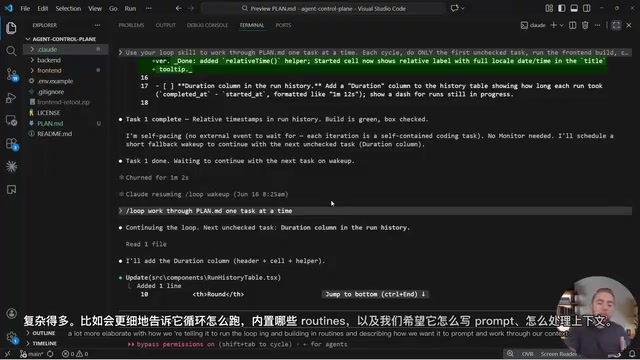Restore the maximized panel size

tap(616, 25)
